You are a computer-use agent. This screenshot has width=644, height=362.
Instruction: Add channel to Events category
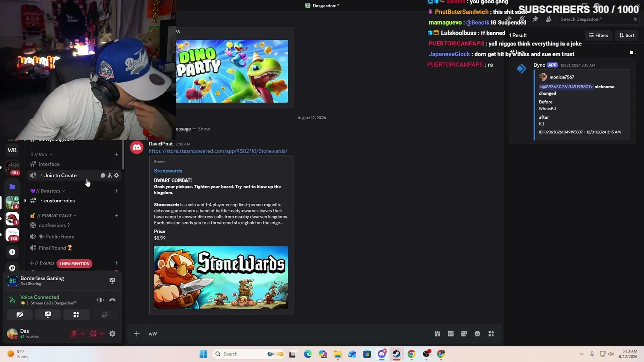[116, 263]
